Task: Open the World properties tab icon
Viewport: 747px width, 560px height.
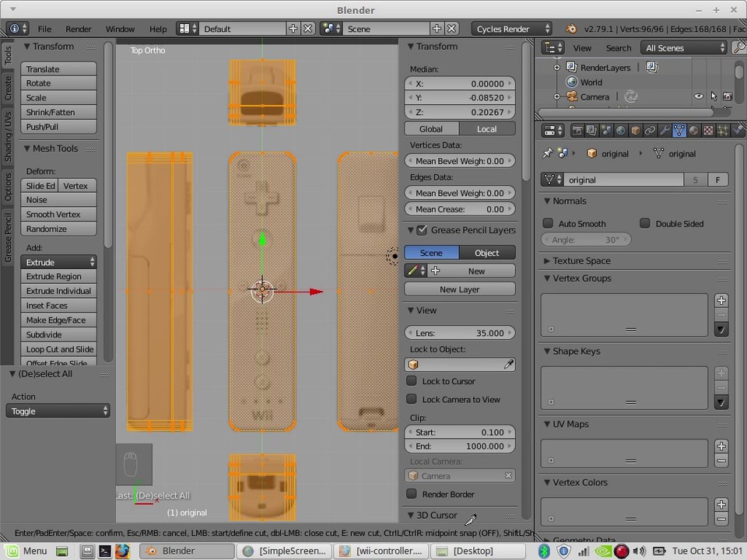Action: pos(620,130)
